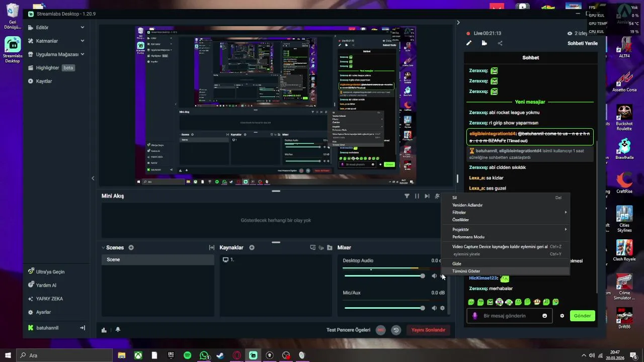644x362 pixels.
Task: Skip the alert in Mini Akış
Action: [x=427, y=196]
